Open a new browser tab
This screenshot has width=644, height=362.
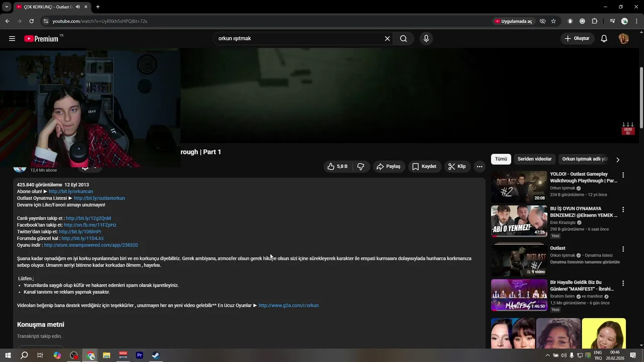[x=98, y=7]
